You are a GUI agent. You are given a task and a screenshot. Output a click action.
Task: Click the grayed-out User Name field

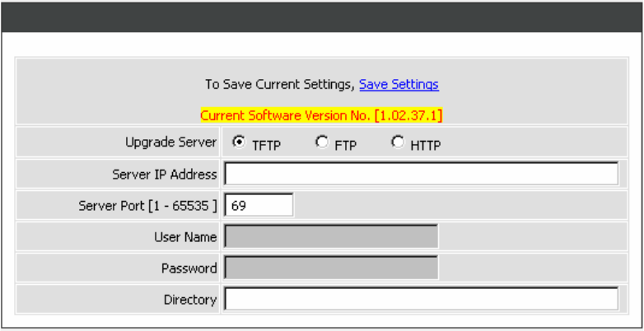tap(331, 236)
